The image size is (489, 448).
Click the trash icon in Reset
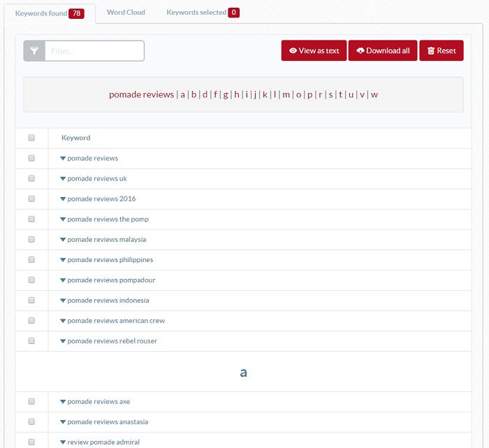(431, 51)
